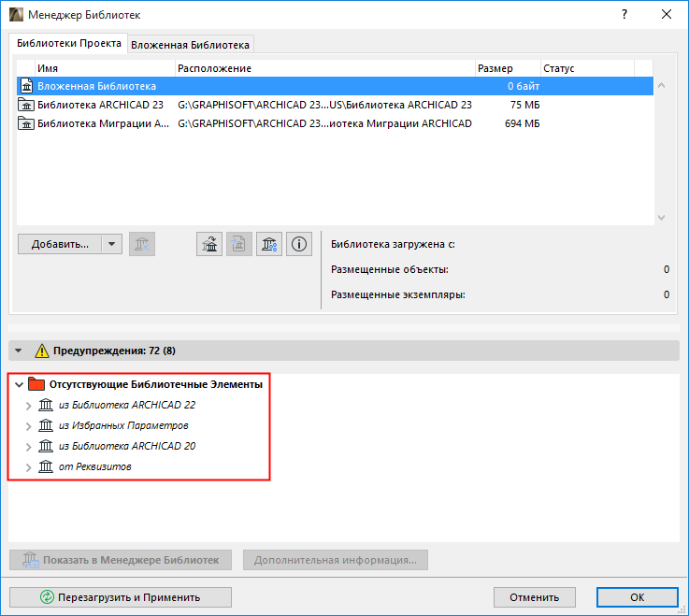Click library icon beside Библиотека ARCHICAD 20

click(46, 446)
